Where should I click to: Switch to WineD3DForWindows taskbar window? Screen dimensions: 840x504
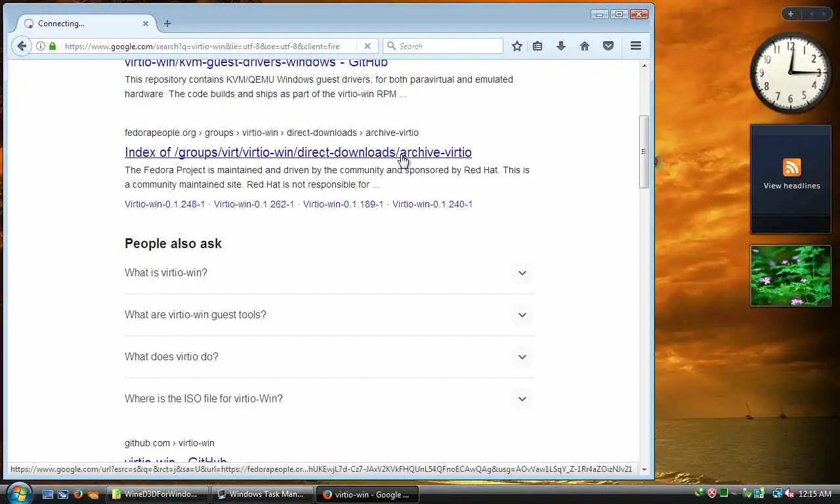(x=159, y=494)
